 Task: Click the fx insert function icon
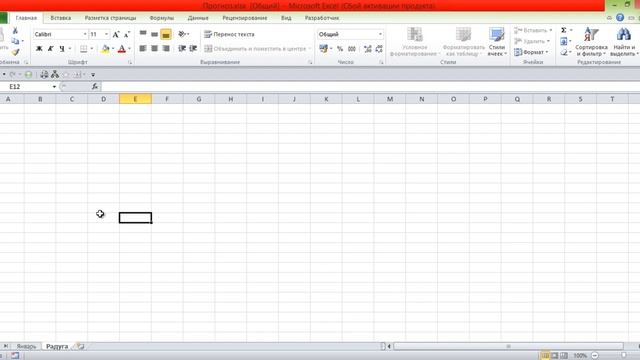click(x=95, y=87)
